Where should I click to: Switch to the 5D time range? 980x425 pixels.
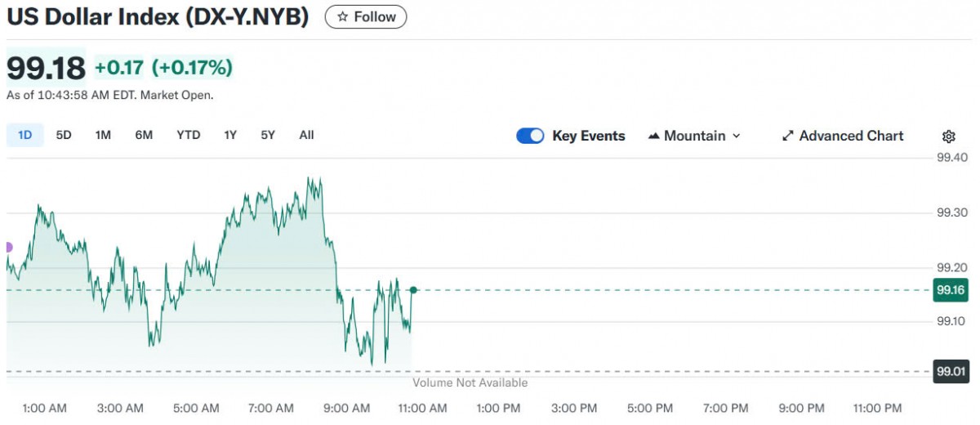point(64,136)
